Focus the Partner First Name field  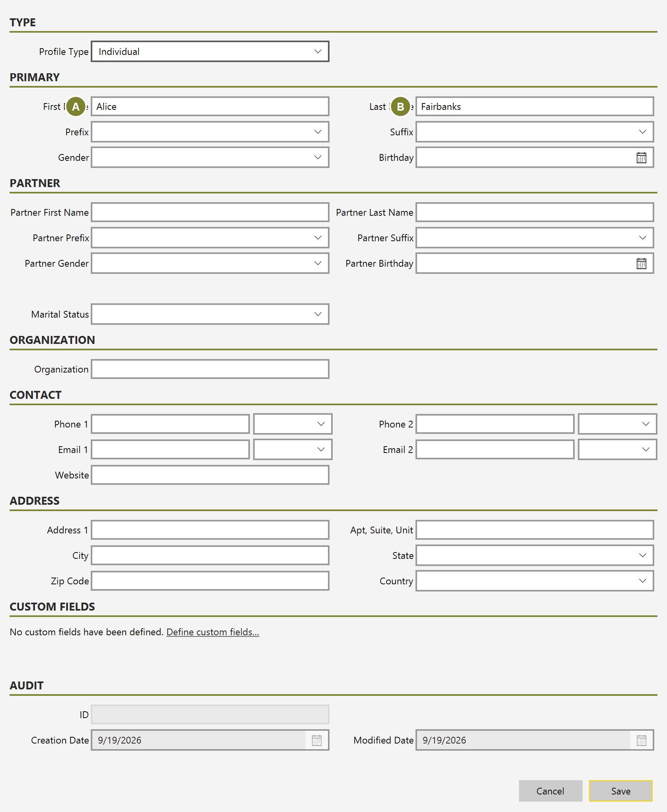point(210,212)
